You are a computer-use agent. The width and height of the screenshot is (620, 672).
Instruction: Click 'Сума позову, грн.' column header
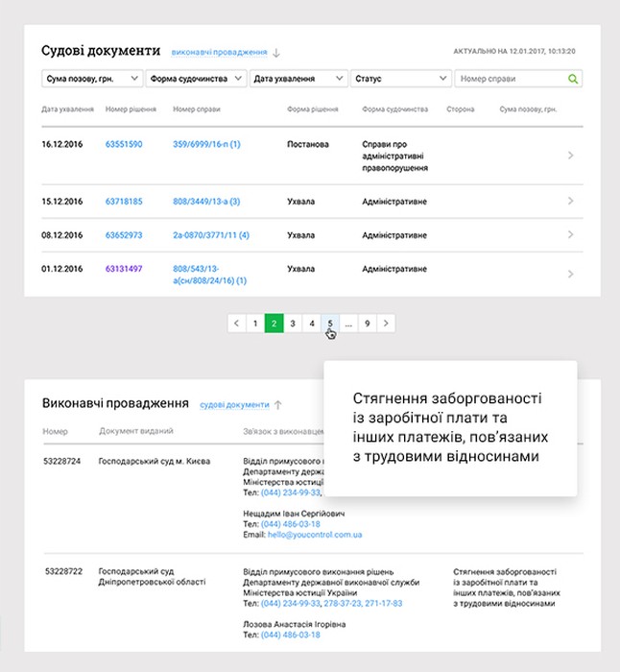[528, 109]
